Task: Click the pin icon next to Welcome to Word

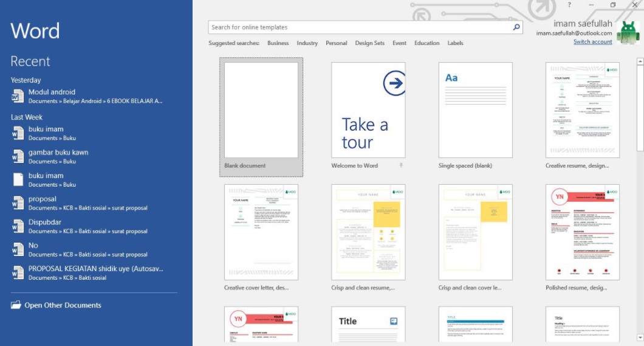Action: click(401, 165)
